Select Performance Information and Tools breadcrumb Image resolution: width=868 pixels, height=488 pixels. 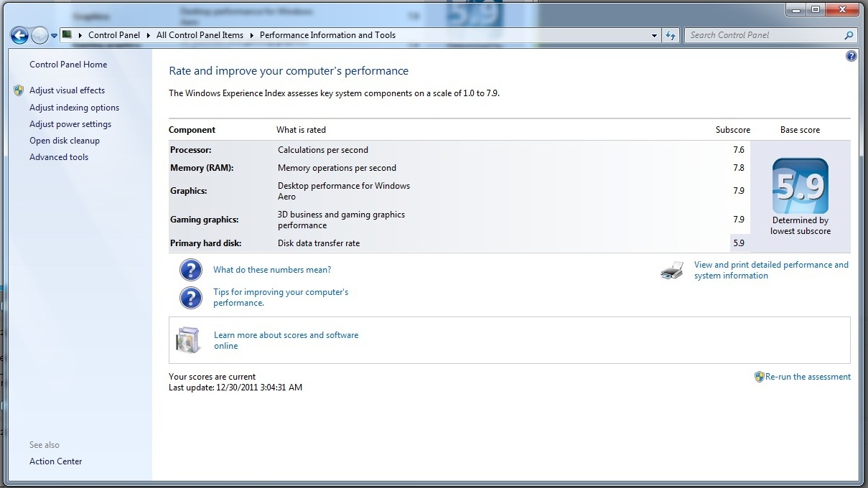327,35
